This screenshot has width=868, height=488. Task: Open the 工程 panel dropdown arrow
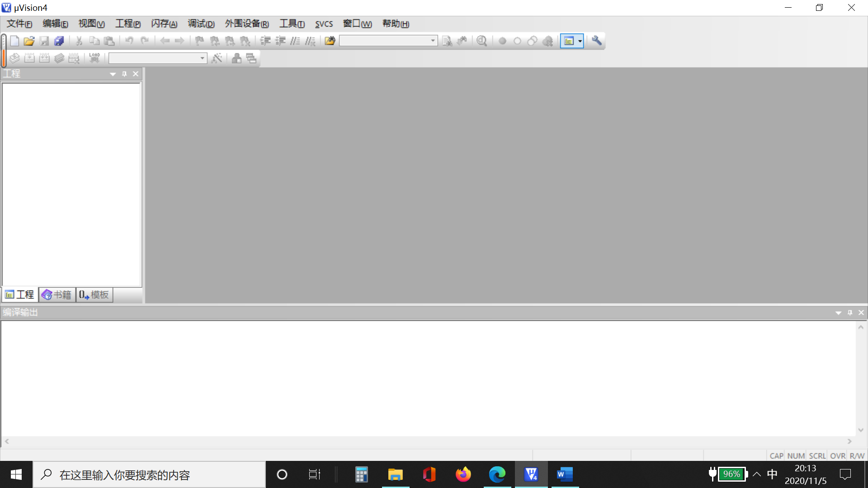113,74
